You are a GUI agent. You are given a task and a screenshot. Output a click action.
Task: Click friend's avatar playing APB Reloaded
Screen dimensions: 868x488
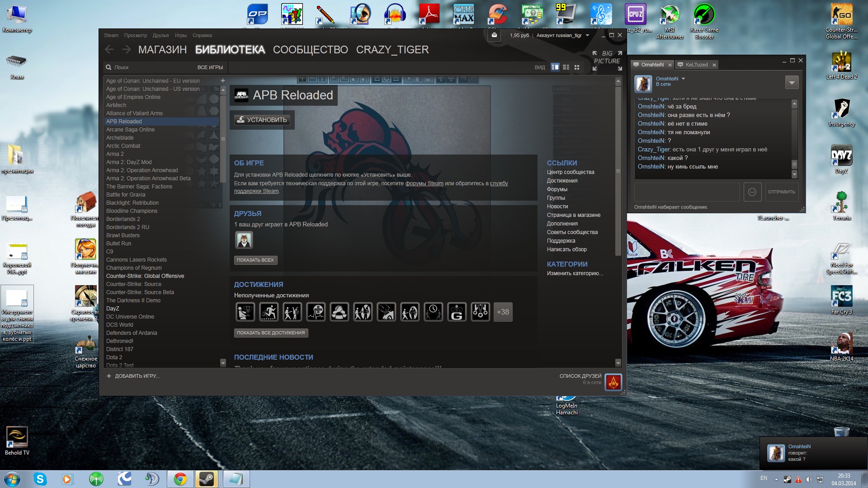pyautogui.click(x=244, y=240)
